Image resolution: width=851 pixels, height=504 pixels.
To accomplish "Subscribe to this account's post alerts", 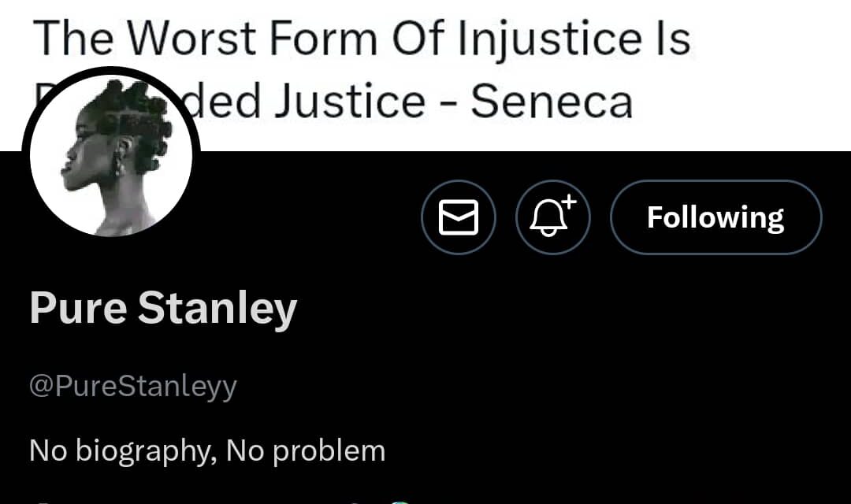I will point(552,217).
